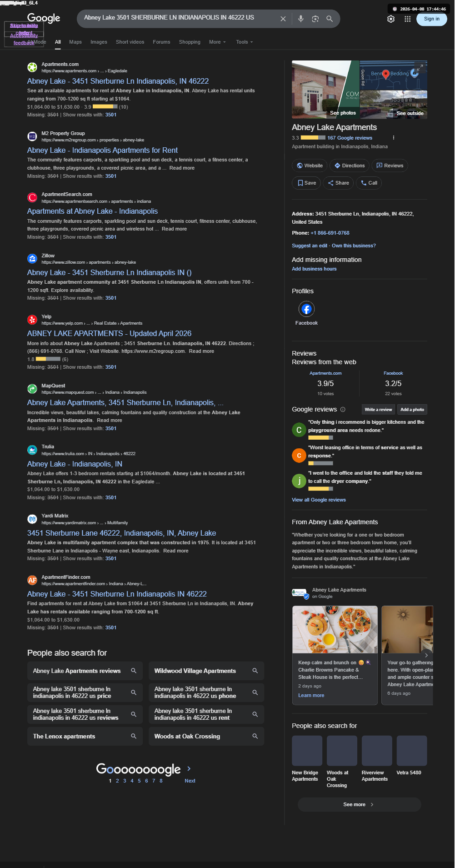Open quick settings gear icon
The width and height of the screenshot is (460, 868).
click(x=391, y=19)
